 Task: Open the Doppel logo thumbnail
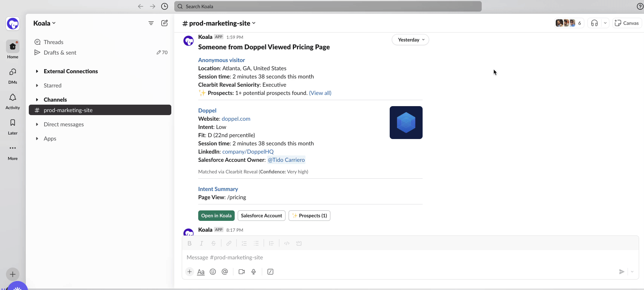406,123
